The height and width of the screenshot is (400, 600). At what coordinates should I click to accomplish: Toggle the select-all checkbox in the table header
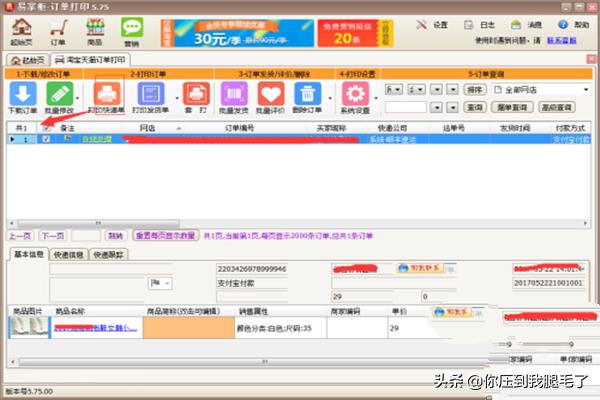coord(46,128)
